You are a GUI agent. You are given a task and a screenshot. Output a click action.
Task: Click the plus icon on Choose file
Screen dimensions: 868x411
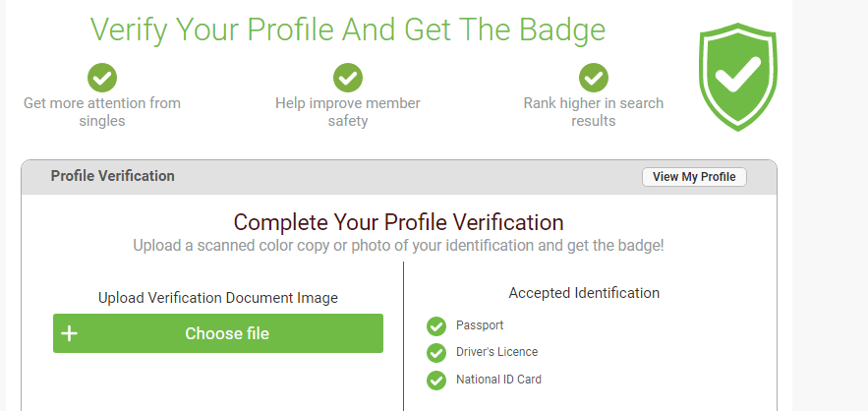[70, 333]
